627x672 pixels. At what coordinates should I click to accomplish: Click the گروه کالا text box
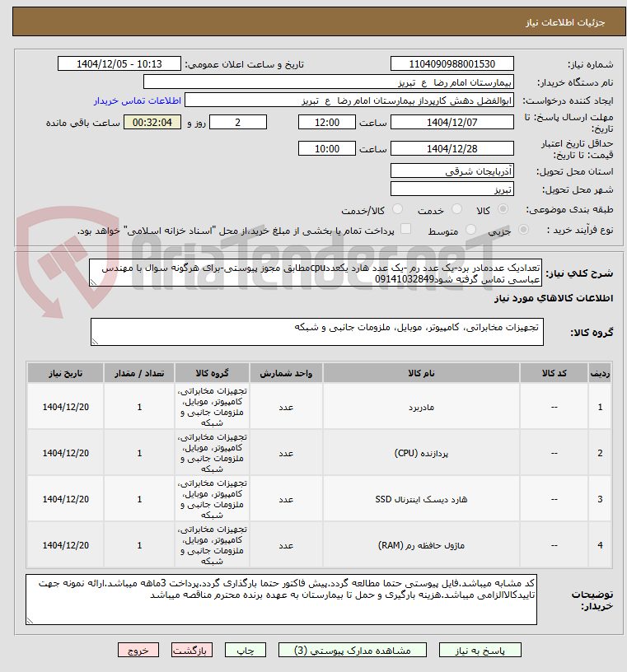pyautogui.click(x=317, y=332)
